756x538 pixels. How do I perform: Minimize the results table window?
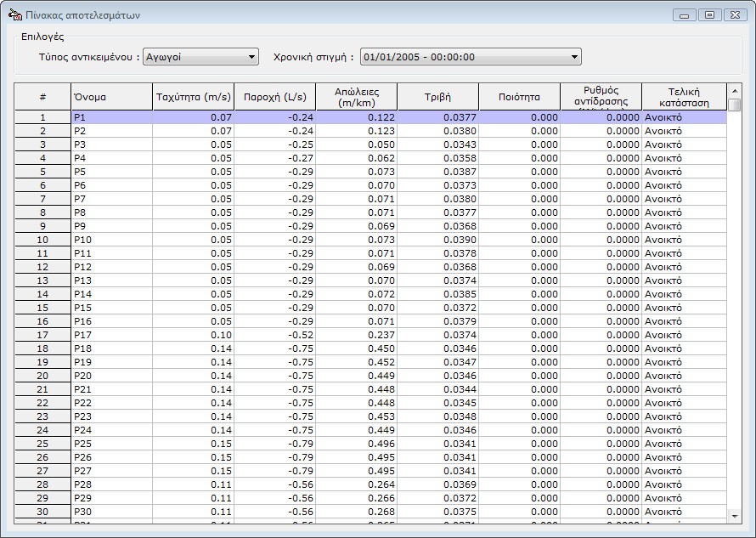tap(685, 15)
